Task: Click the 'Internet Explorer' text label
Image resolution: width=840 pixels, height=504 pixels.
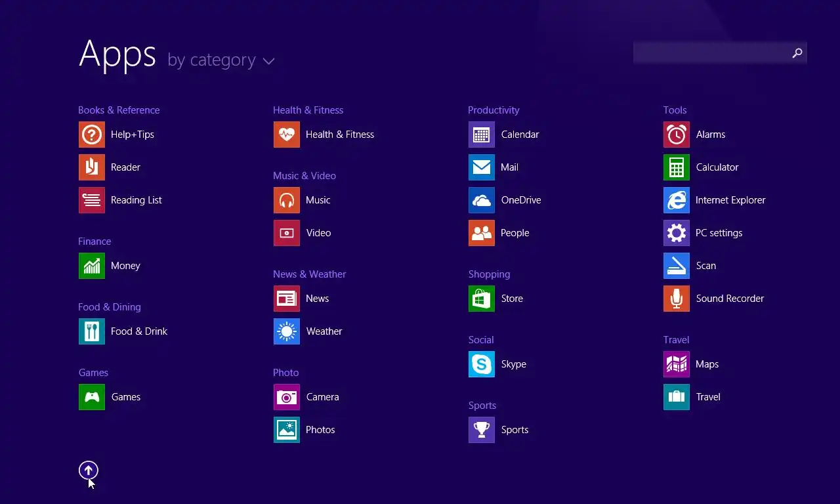Action: tap(730, 200)
